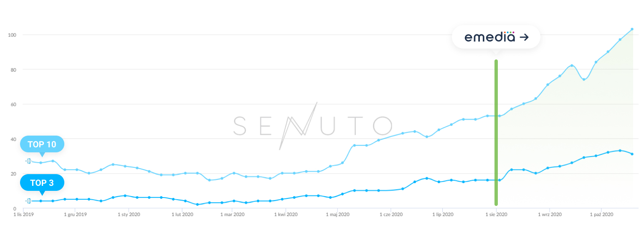Viewport: 644px width, 226px height.
Task: Click the "1 gru 2019" date label
Action: click(75, 215)
